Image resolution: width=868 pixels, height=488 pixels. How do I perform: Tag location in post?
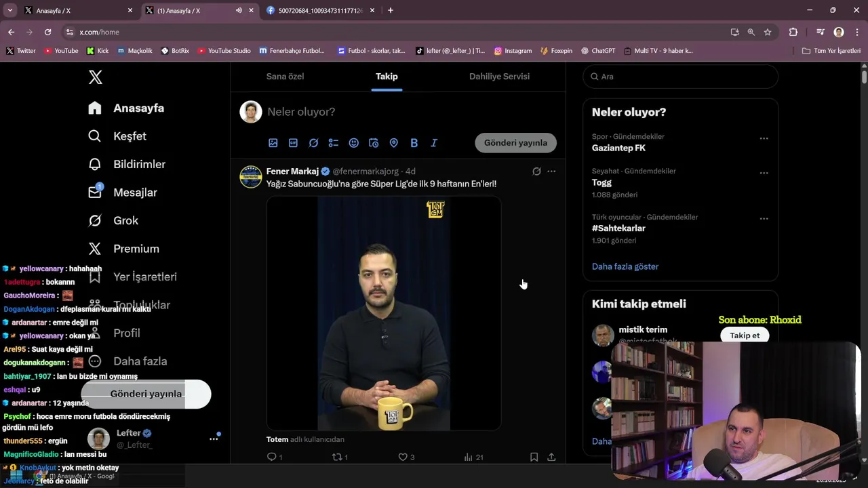coord(393,143)
